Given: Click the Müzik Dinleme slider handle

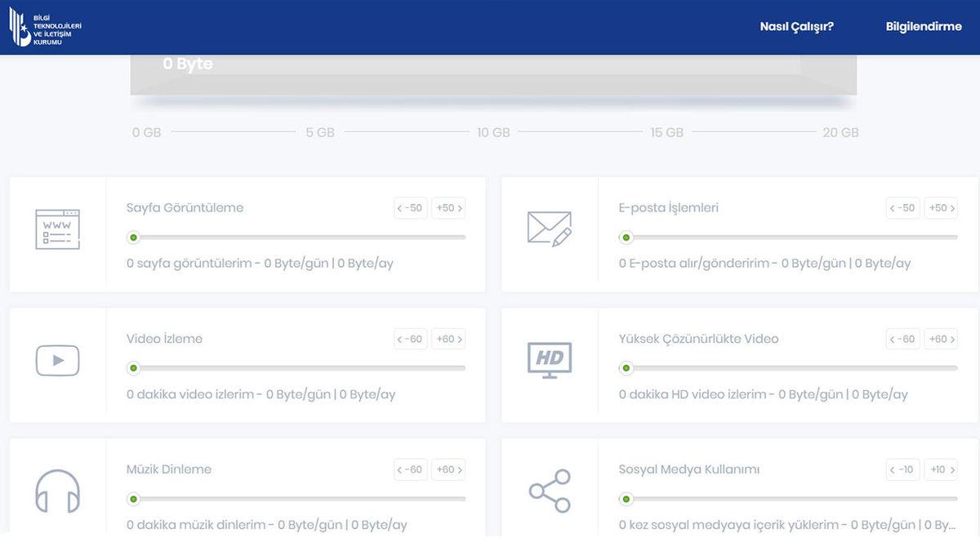Looking at the screenshot, I should (x=133, y=499).
